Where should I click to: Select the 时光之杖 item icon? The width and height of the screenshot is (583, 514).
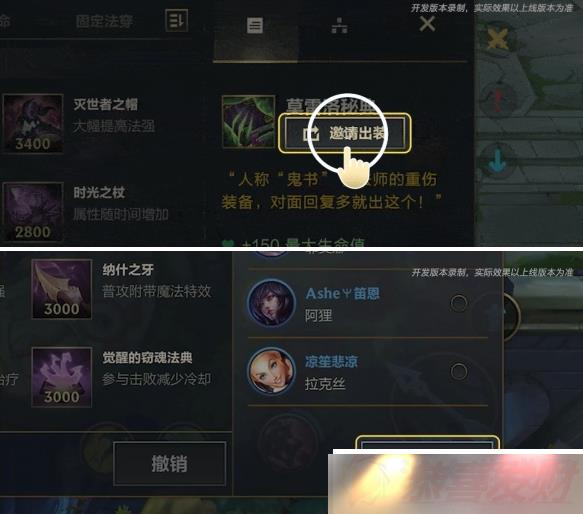coord(33,212)
